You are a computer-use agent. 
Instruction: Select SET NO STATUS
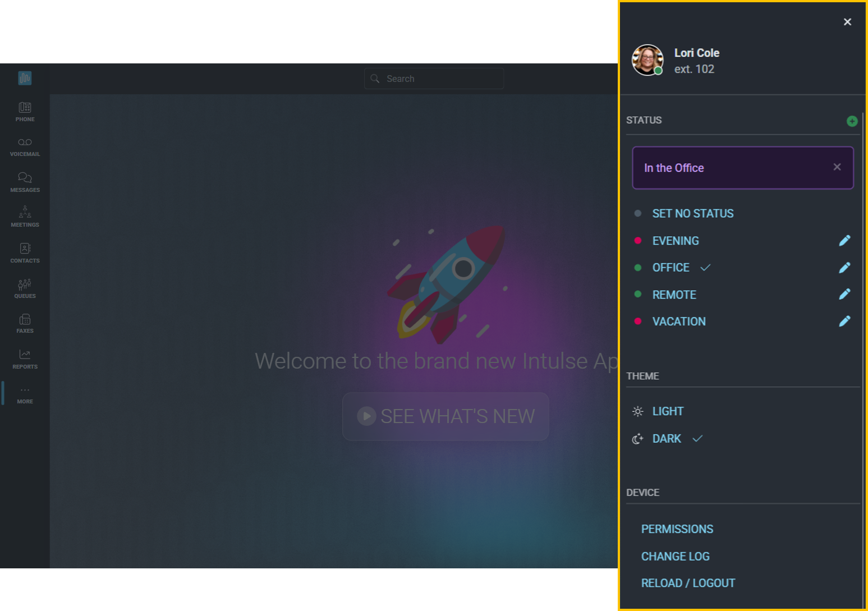693,213
